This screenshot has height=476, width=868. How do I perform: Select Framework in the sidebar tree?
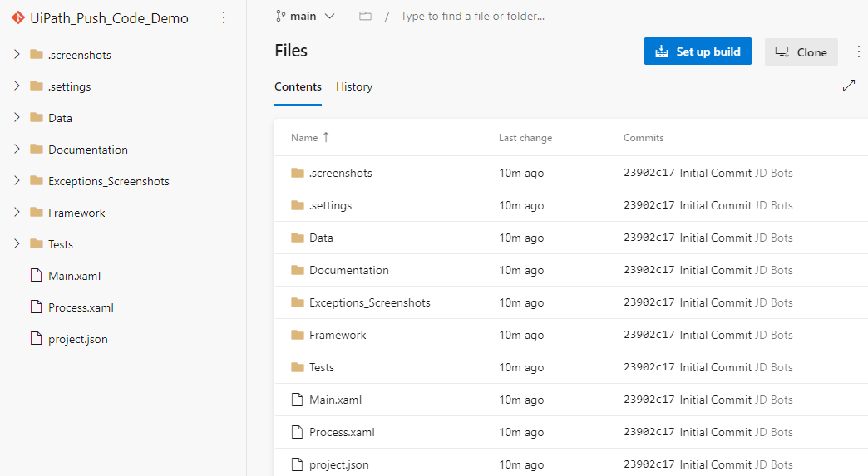tap(76, 213)
